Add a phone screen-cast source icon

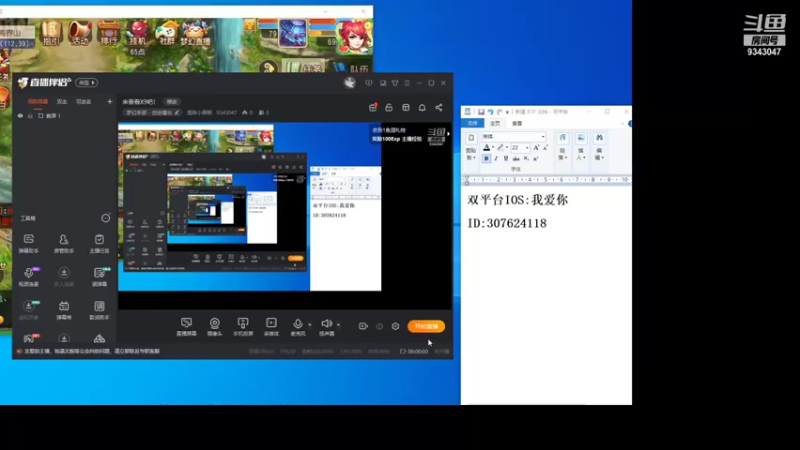(243, 327)
